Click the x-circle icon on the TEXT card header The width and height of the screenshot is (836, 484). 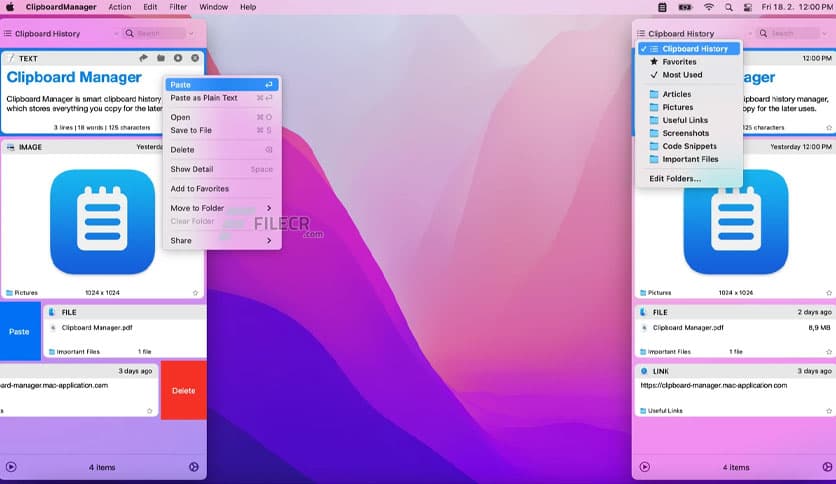(195, 58)
